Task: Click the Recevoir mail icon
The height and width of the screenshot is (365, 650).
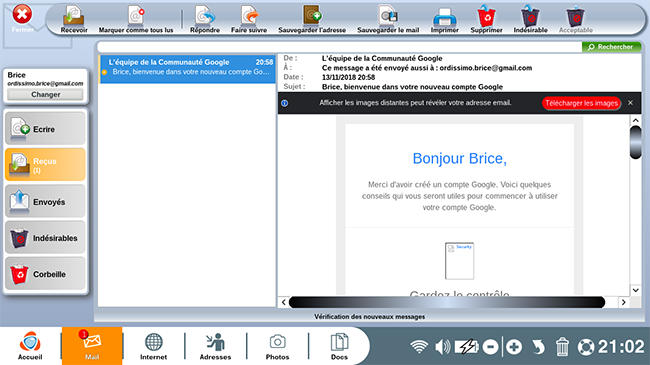Action: [x=74, y=17]
